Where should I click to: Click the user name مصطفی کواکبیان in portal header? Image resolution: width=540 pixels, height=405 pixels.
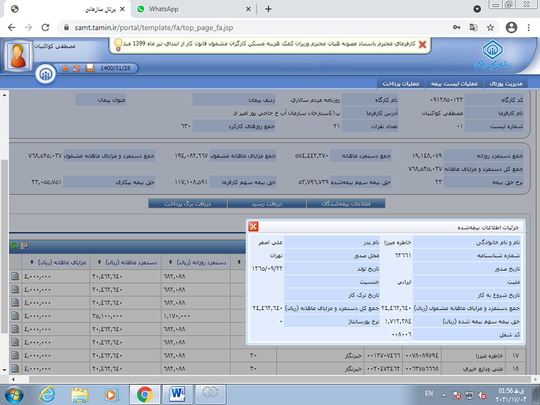[55, 46]
